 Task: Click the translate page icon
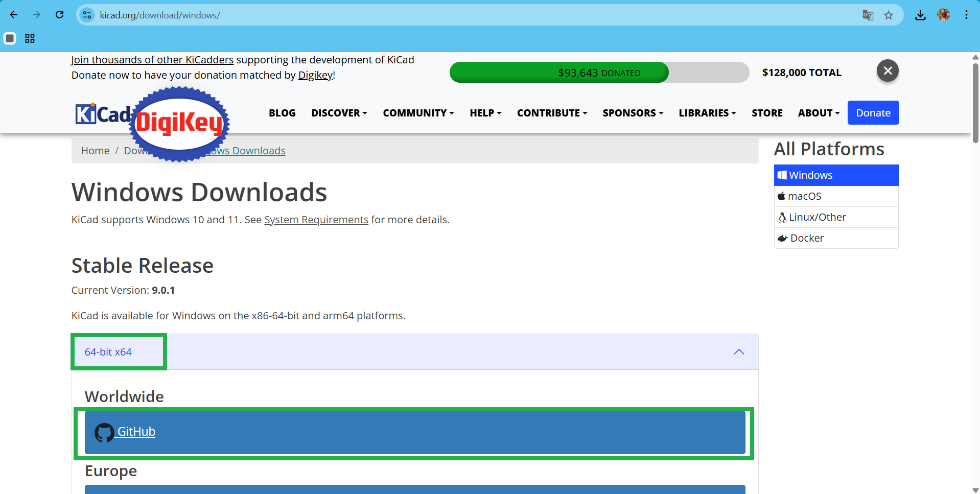click(x=868, y=15)
